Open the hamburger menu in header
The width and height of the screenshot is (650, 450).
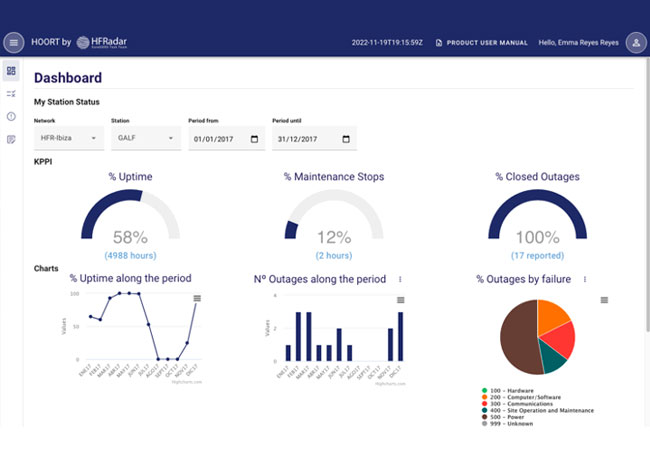coord(14,42)
